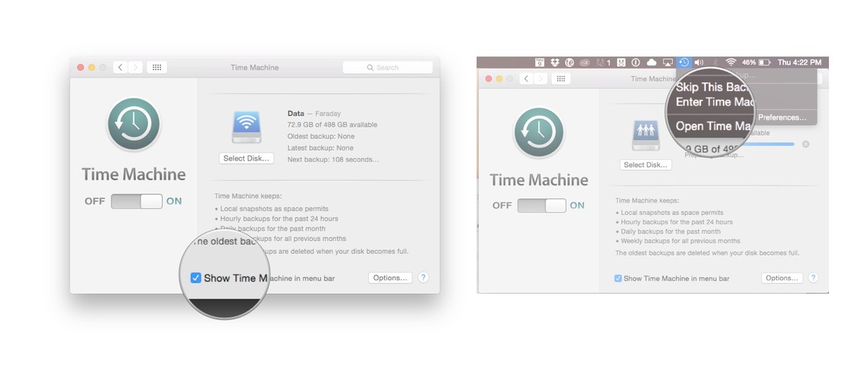Click the 'Latest backup: None' line

point(320,148)
